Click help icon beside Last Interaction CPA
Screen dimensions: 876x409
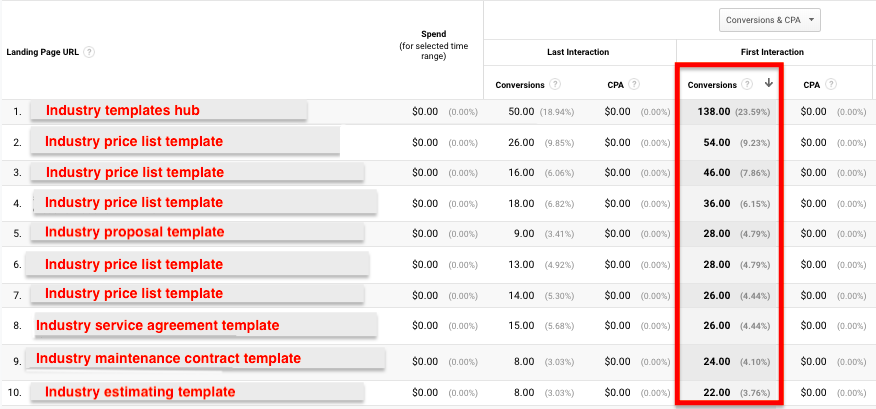coord(634,84)
